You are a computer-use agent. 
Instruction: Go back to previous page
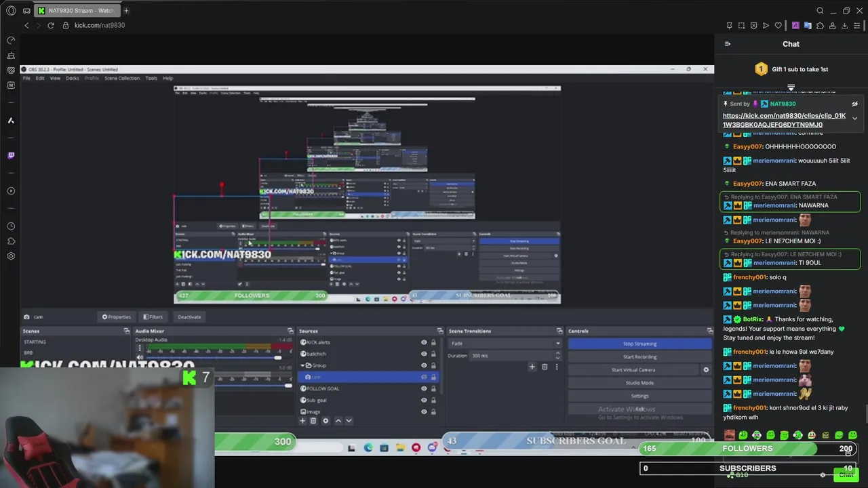(x=26, y=25)
